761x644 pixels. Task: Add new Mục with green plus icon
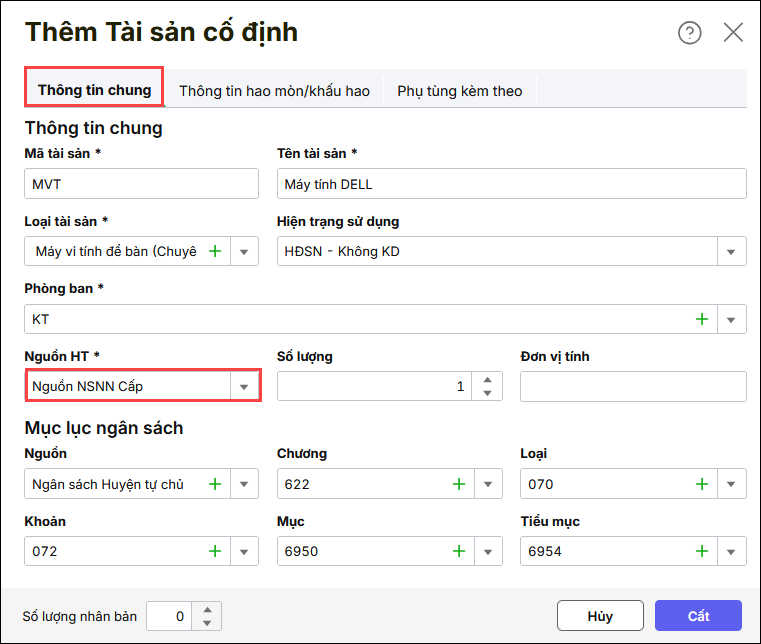click(459, 551)
